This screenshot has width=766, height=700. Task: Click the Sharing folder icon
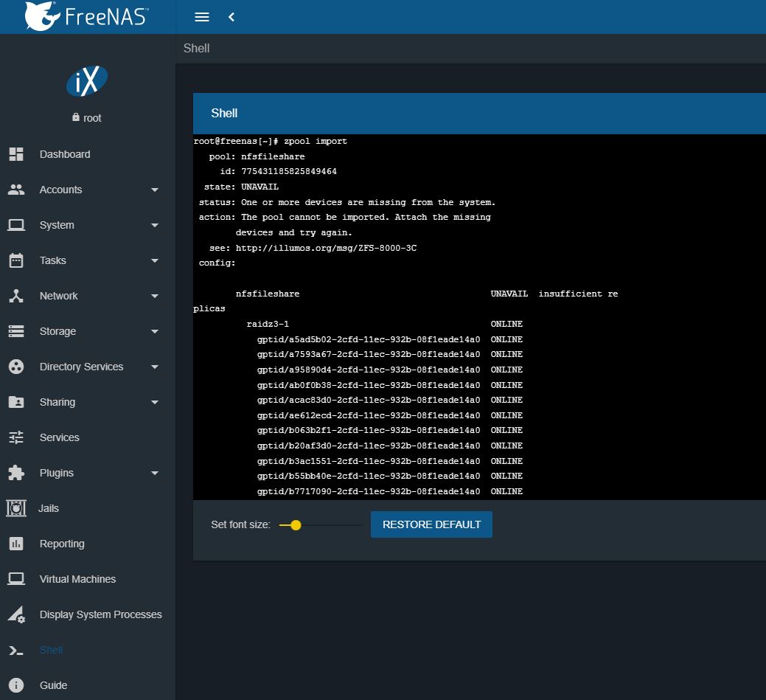[16, 402]
